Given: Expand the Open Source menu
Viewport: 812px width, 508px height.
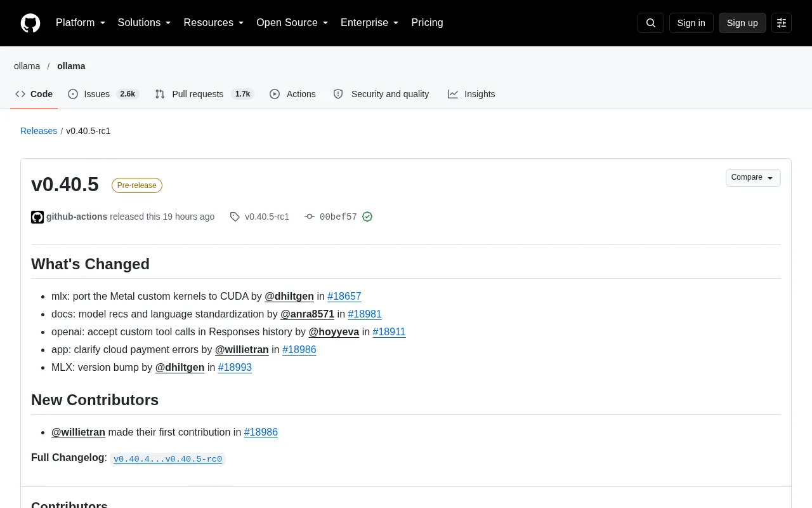Looking at the screenshot, I should (292, 23).
